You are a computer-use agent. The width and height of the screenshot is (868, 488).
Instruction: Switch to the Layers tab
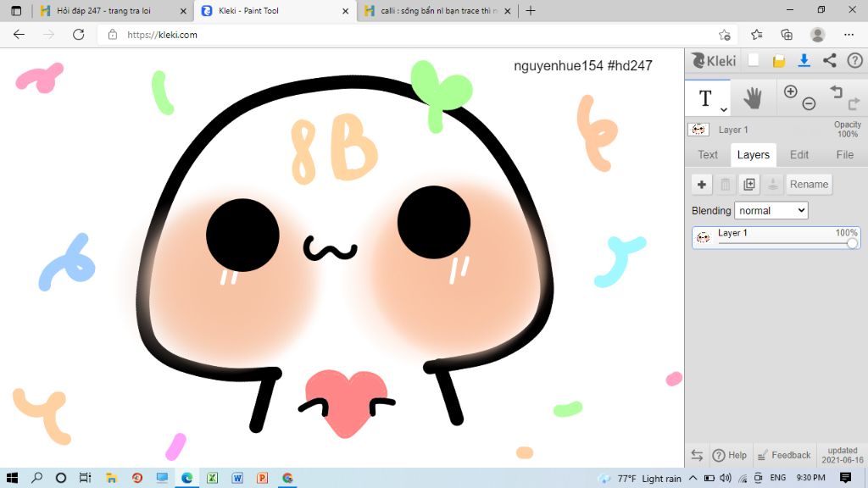[753, 155]
